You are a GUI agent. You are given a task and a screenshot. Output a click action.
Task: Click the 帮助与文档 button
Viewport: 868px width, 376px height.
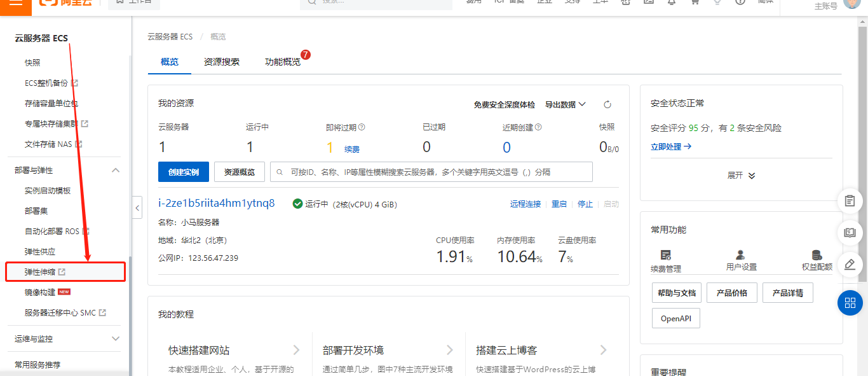tap(677, 293)
